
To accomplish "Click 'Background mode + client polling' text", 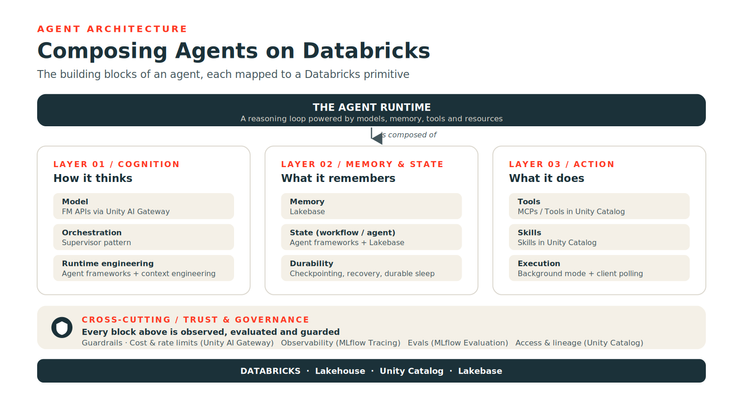I will (x=580, y=273).
